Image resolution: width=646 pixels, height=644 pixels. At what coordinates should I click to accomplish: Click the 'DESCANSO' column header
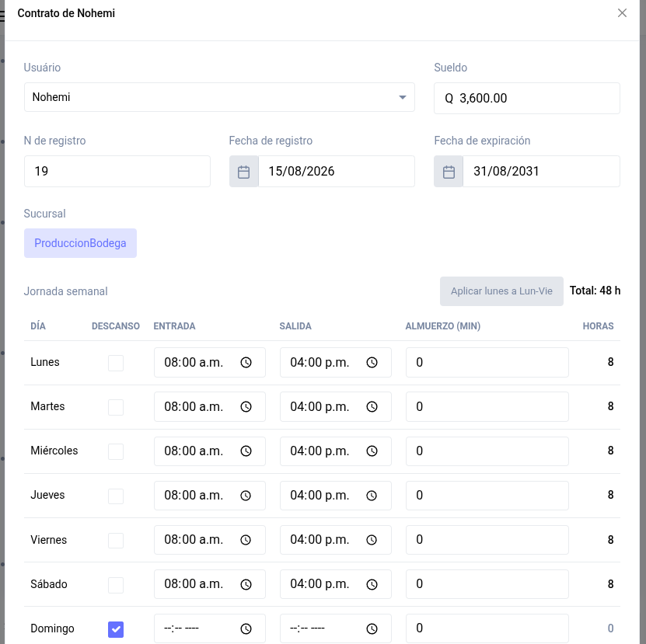(x=116, y=326)
